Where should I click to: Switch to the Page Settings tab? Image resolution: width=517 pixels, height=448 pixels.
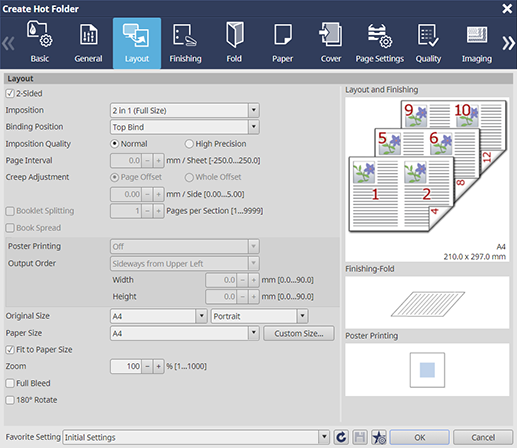pyautogui.click(x=379, y=43)
